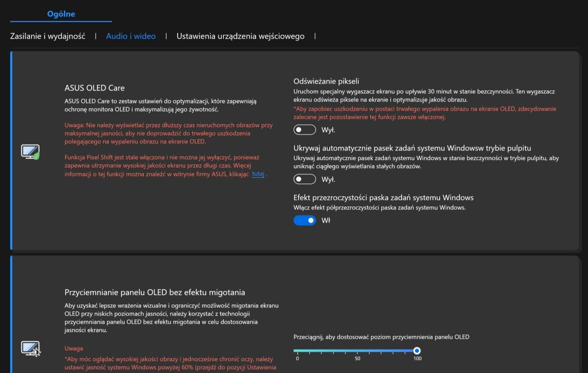Click the 0 value label under the slider
Viewport: 588px width, 373px height.
pyautogui.click(x=297, y=358)
